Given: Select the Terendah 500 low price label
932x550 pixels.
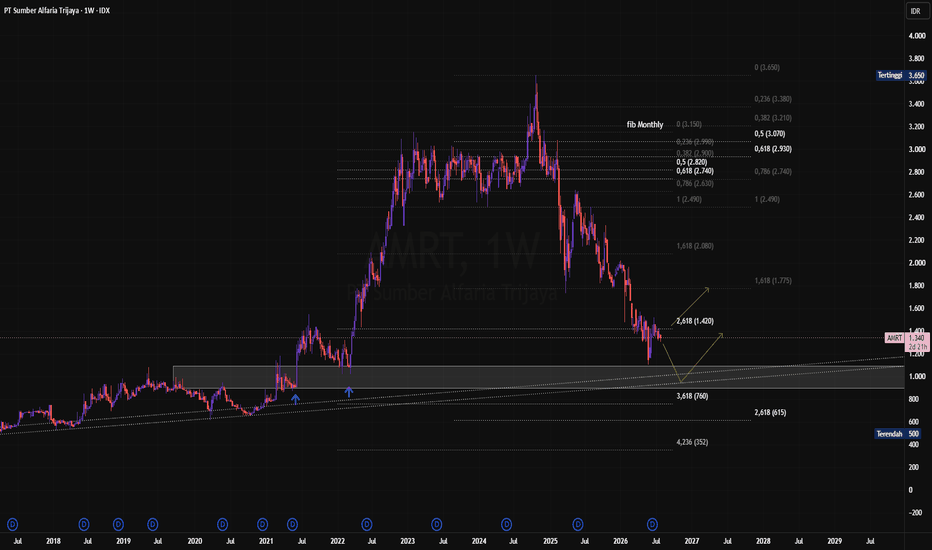Looking at the screenshot, I should [x=898, y=434].
